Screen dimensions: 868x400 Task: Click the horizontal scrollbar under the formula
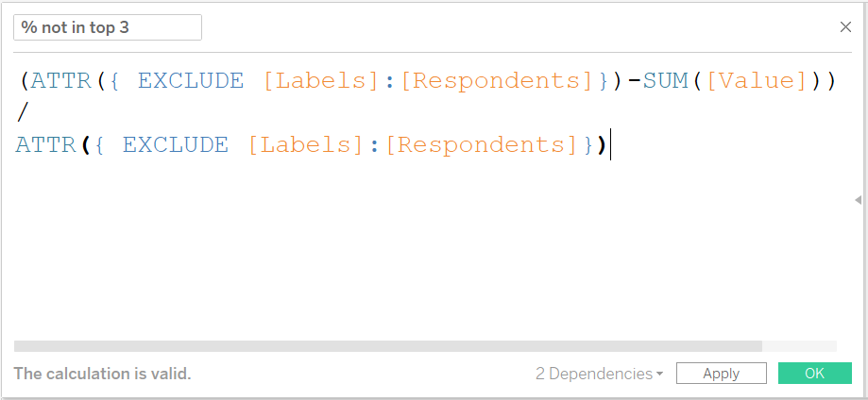tap(387, 346)
